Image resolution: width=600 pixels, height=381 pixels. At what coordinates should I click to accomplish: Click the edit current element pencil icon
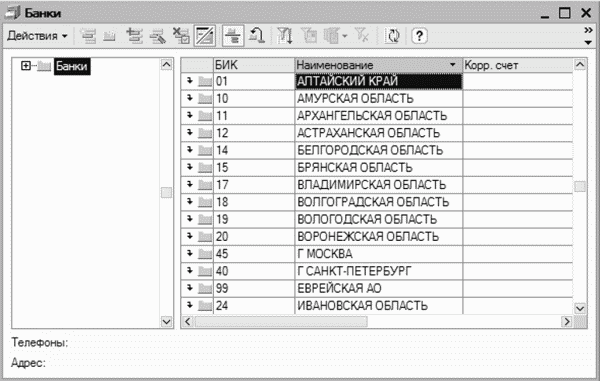[158, 36]
